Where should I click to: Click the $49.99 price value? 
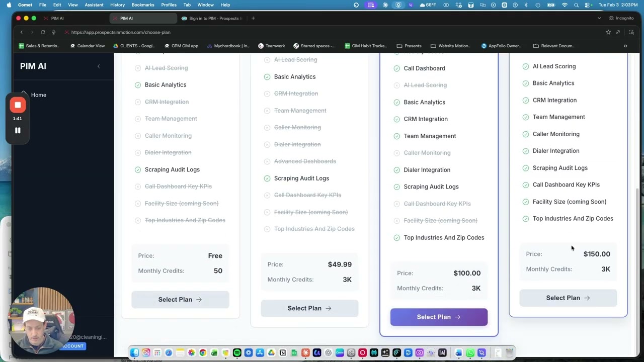point(340,264)
